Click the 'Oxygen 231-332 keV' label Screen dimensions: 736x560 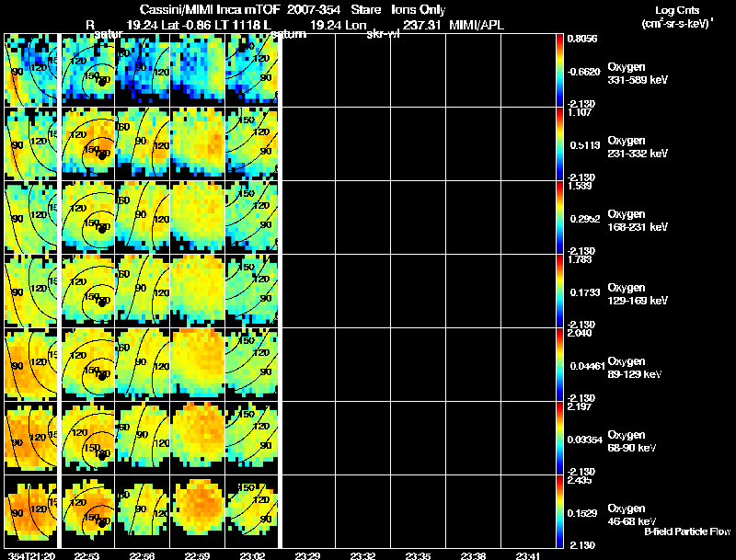point(638,147)
